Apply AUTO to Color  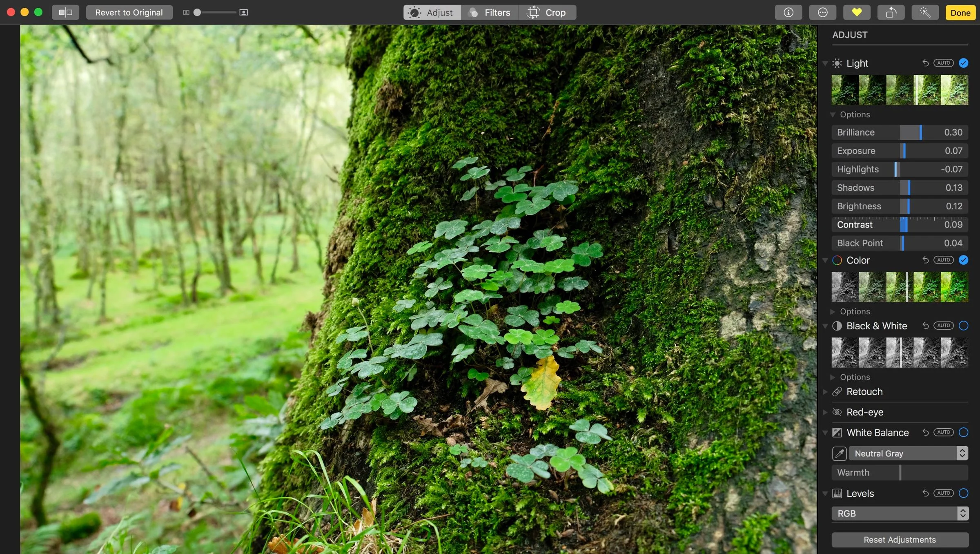point(943,260)
